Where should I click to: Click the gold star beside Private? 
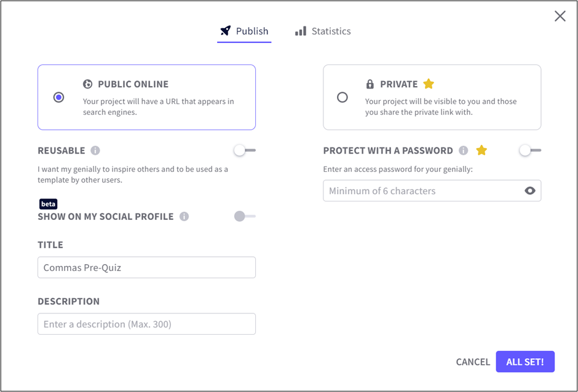[x=429, y=84]
